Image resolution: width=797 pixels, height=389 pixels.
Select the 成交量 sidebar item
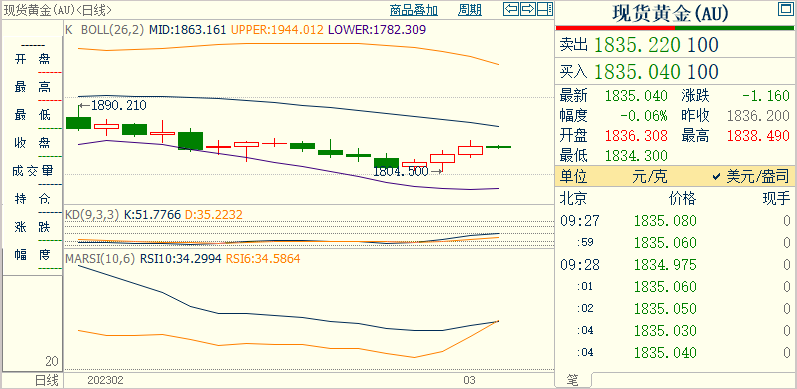(33, 170)
